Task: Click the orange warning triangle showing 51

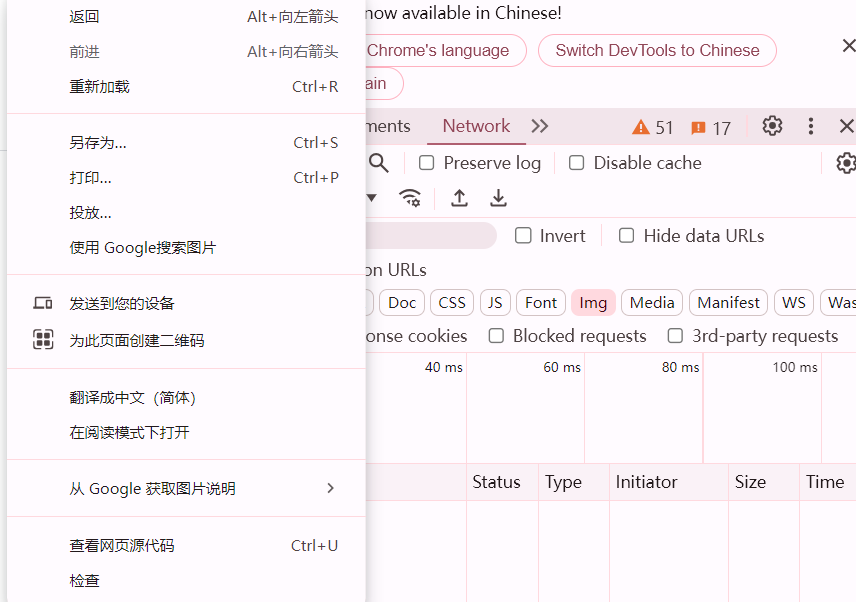Action: click(641, 128)
